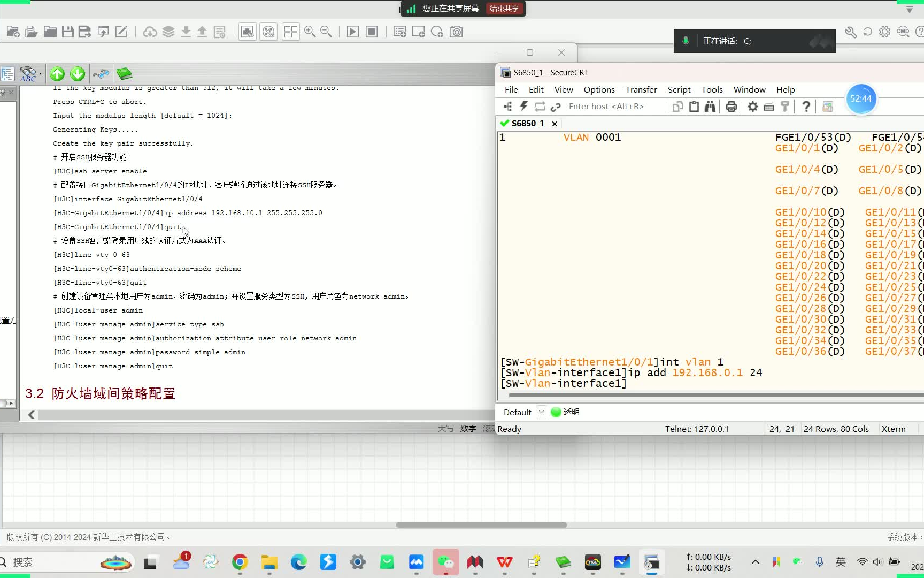This screenshot has height=578, width=924.
Task: Click the 52:44 blue timer bubble
Action: [x=861, y=99]
